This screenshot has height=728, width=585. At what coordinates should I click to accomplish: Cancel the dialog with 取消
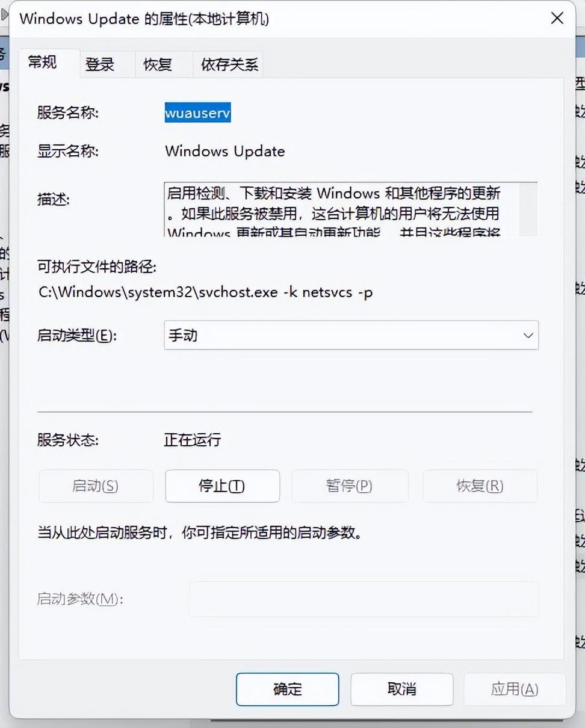402,689
